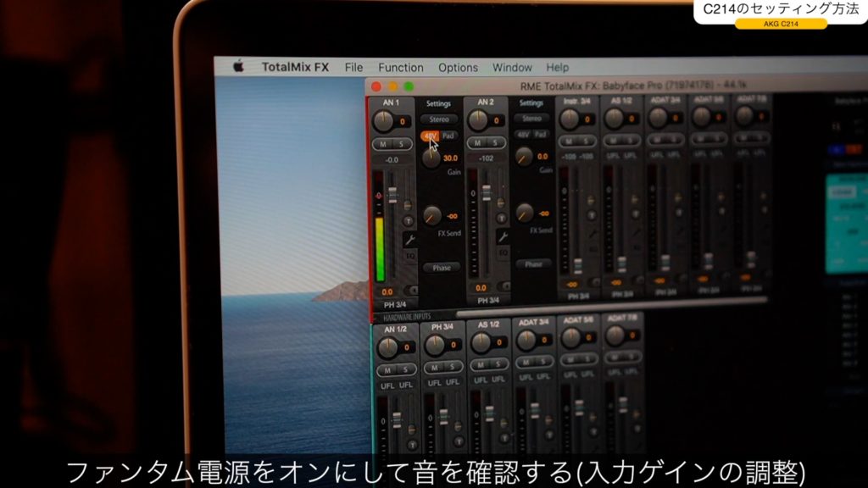Enable 48V phantom power on AN 2
868x488 pixels.
[x=523, y=135]
